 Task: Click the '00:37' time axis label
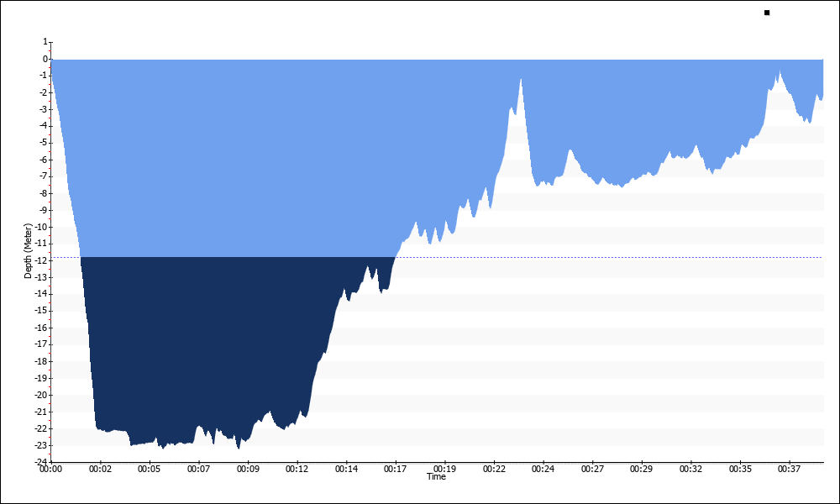(x=789, y=470)
